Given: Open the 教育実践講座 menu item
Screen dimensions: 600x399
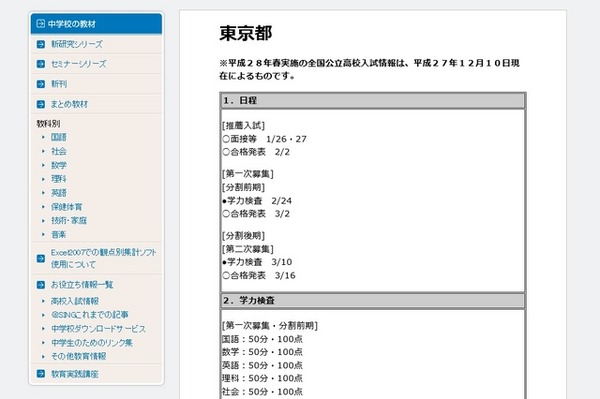Looking at the screenshot, I should 75,374.
